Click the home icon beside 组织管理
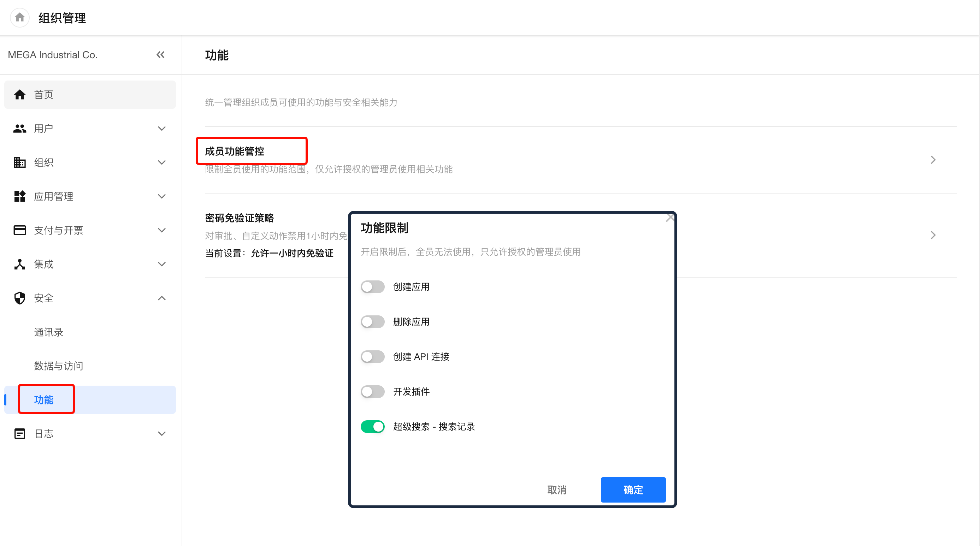Image resolution: width=980 pixels, height=546 pixels. pos(19,18)
